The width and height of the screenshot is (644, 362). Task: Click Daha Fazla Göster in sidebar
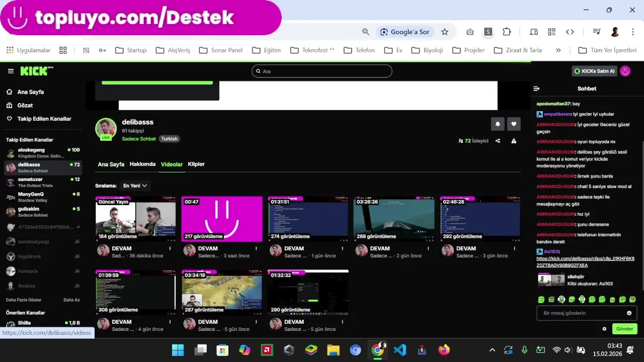(24, 300)
